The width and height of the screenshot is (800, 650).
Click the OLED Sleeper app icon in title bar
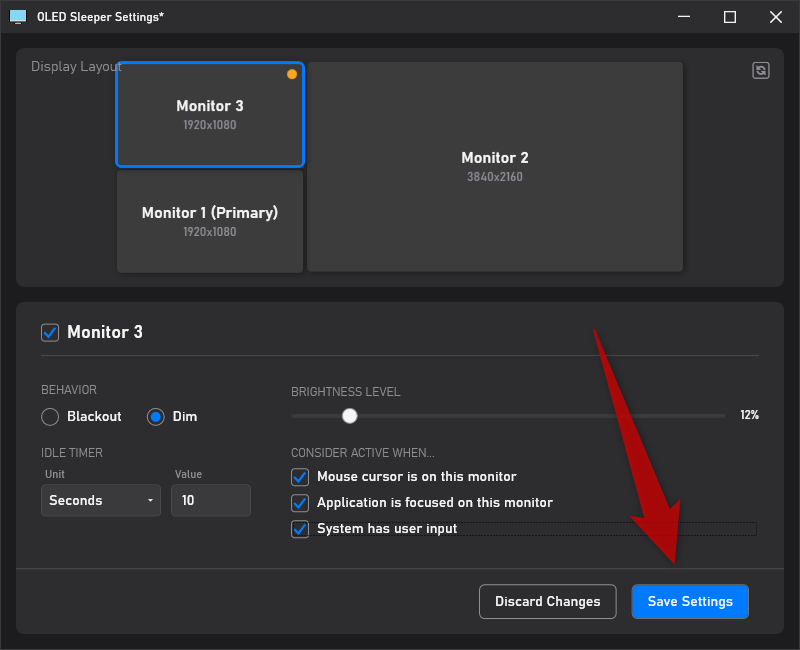tap(18, 17)
